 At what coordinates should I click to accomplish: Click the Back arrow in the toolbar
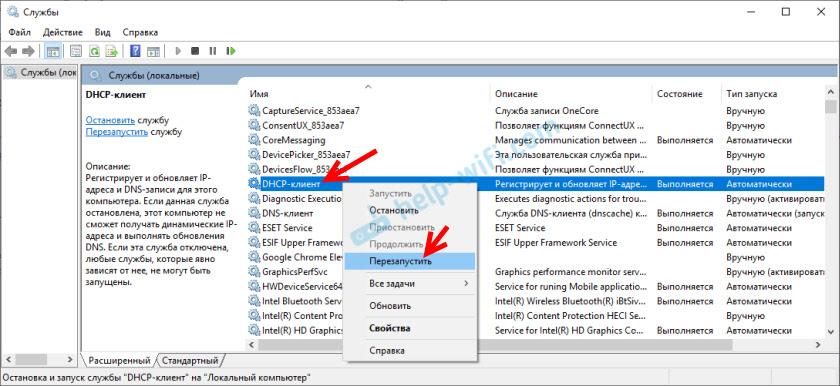tap(11, 51)
